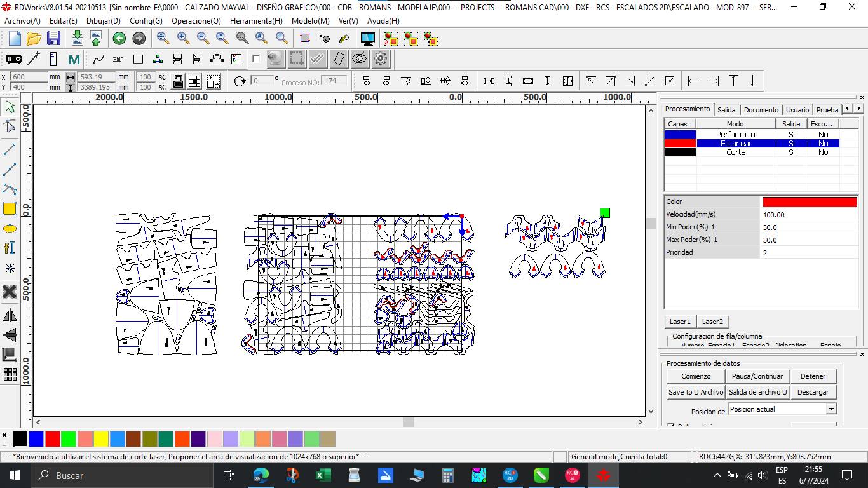Save the file with the floppy disk icon

click(53, 39)
